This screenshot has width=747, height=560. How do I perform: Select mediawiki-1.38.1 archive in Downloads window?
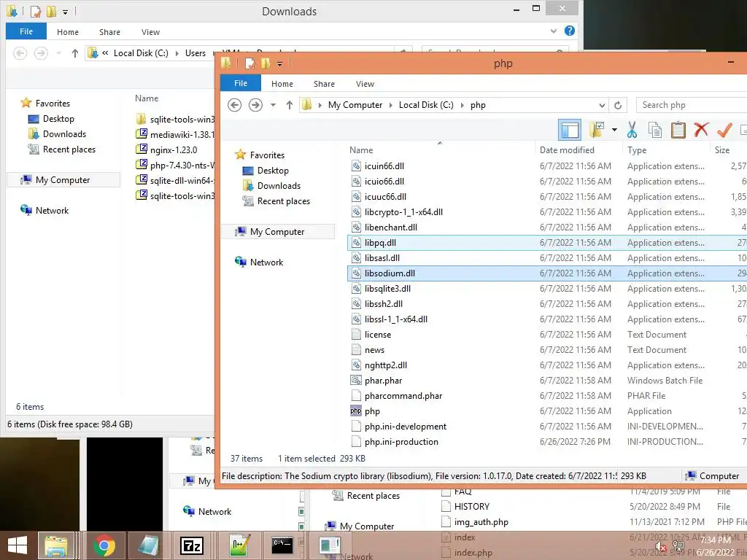click(x=175, y=135)
